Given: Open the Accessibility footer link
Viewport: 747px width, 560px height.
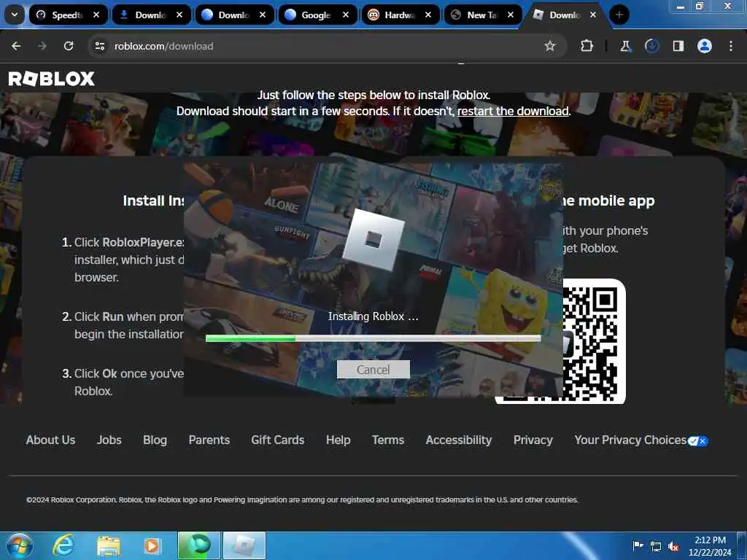Looking at the screenshot, I should point(459,440).
